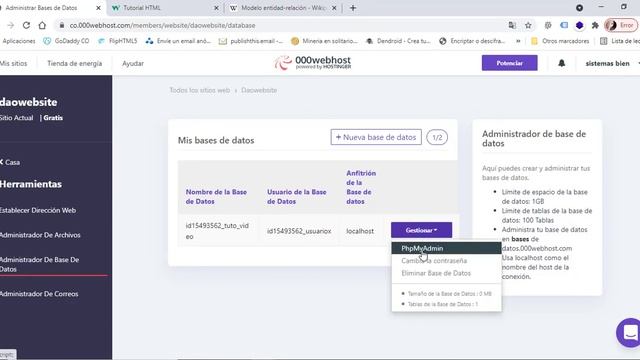
Task: Click the Nombre de la Base de Datos header
Action: point(216,196)
